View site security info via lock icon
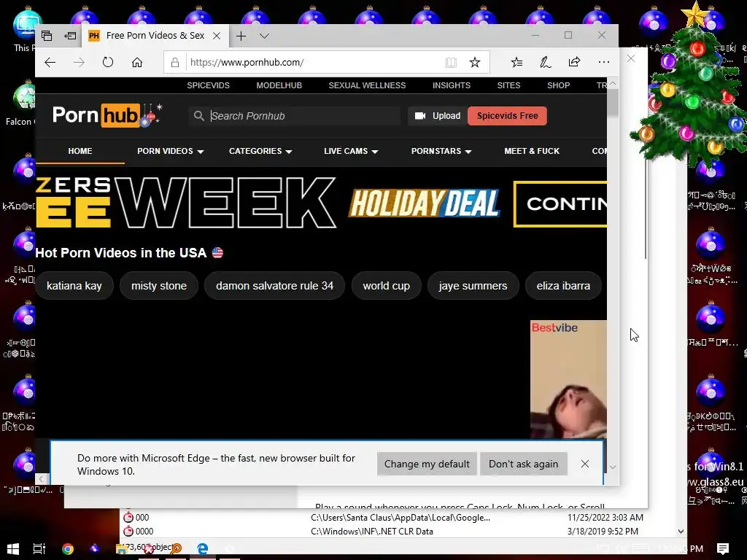This screenshot has width=747, height=560. [175, 63]
